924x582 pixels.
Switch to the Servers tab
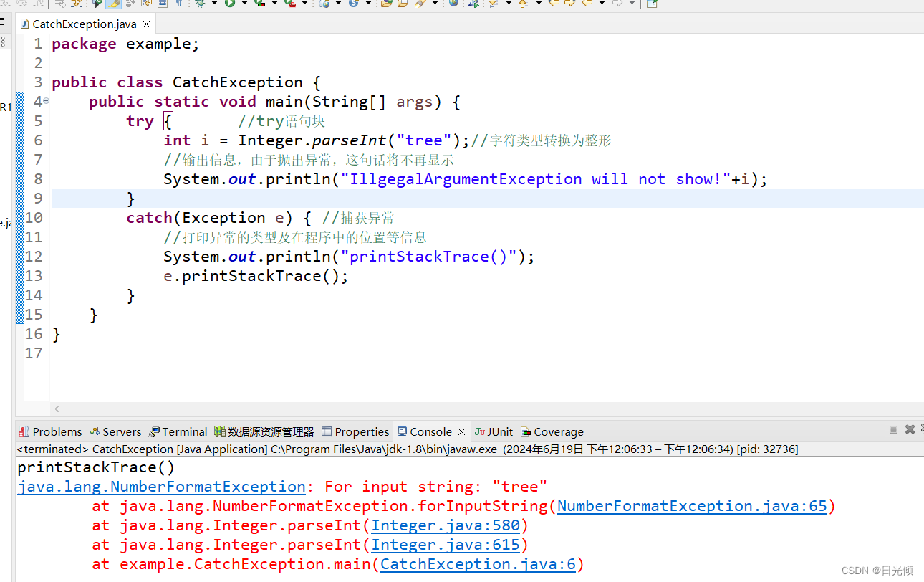tap(115, 431)
